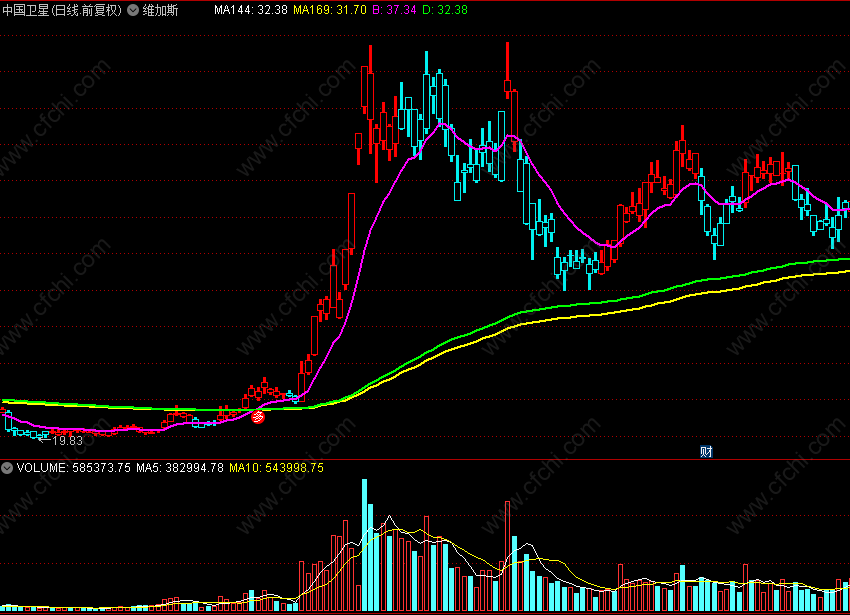850x615 pixels.
Task: Click the 19.83 lowest price annotation
Action: [68, 441]
